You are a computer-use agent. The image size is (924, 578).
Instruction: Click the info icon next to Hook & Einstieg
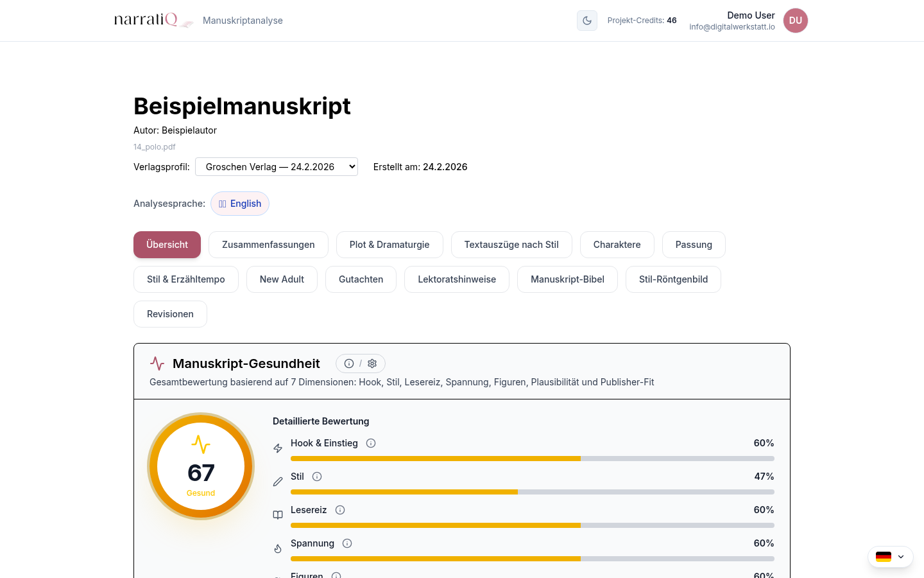pos(371,443)
